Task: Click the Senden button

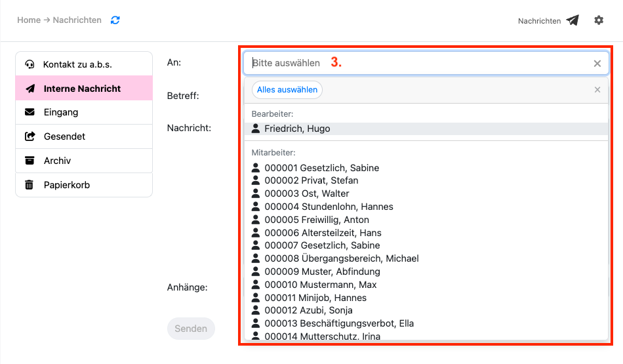Action: pos(191,329)
